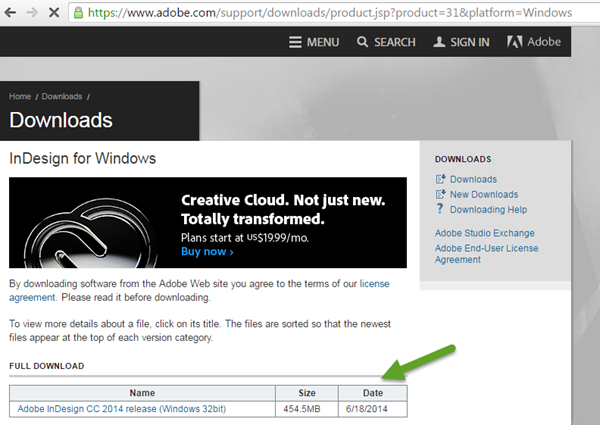This screenshot has height=425, width=600.
Task: Click the browser forward arrow
Action: pos(32,13)
